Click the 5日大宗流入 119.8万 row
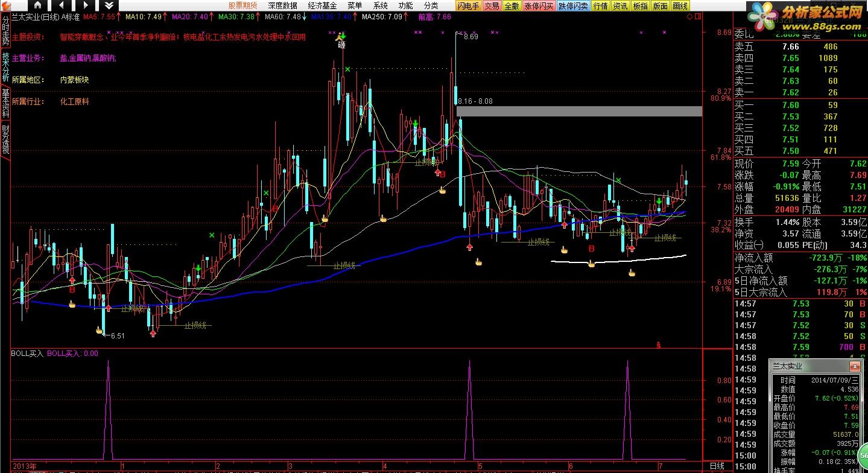868x473 pixels. tap(799, 292)
